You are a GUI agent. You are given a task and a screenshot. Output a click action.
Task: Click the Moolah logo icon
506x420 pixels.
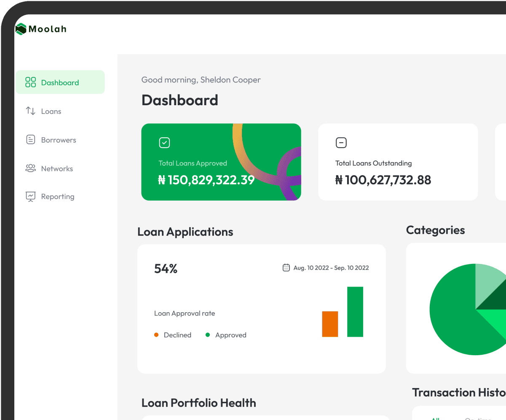click(x=21, y=29)
